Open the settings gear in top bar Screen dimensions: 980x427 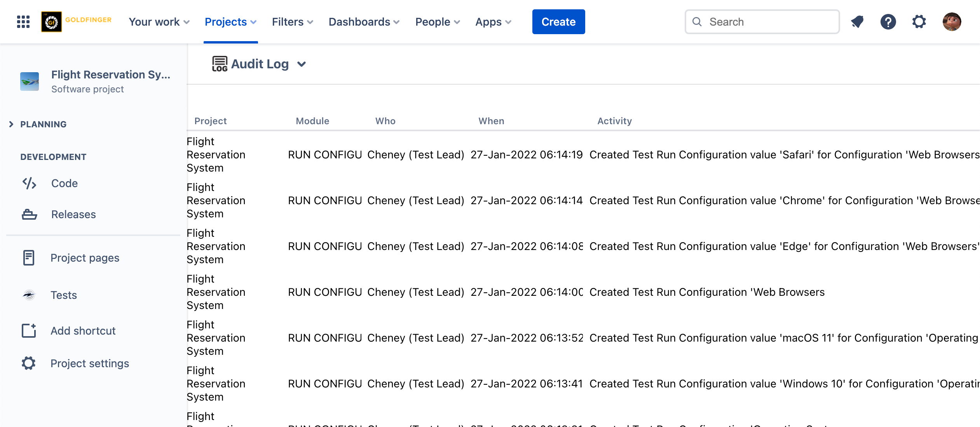click(x=919, y=22)
